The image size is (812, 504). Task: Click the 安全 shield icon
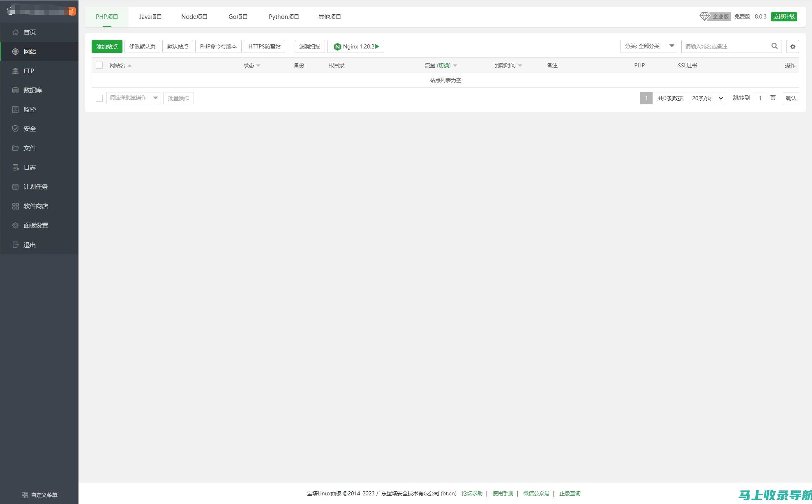coord(15,129)
